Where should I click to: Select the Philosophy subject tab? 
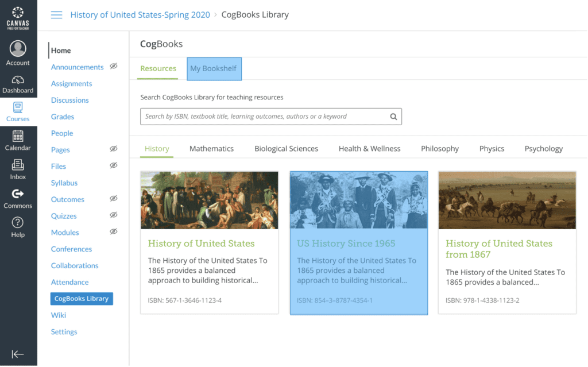(440, 149)
